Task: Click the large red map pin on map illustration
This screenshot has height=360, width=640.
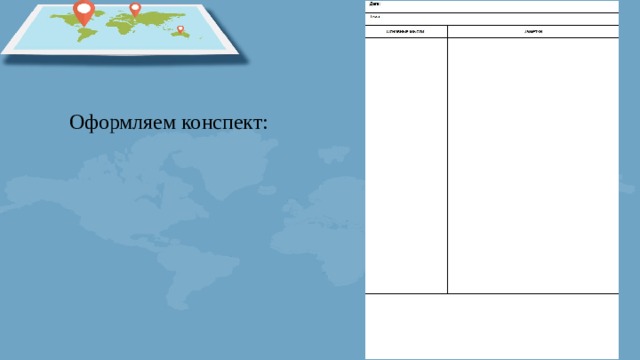Action: pyautogui.click(x=84, y=12)
